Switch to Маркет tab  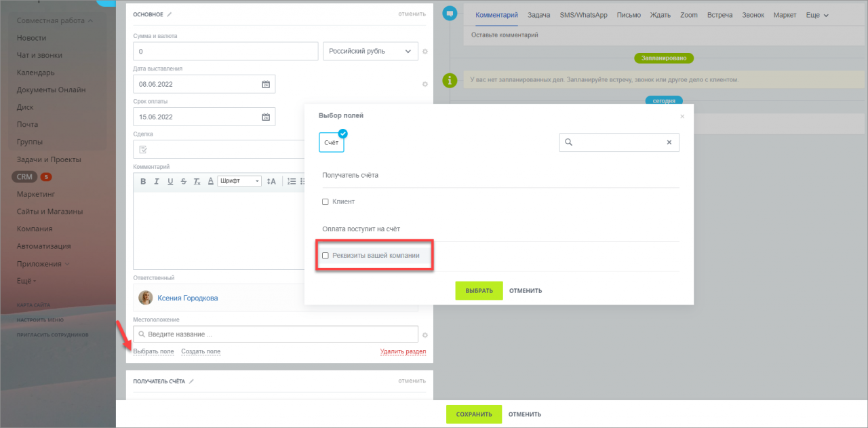(x=785, y=15)
